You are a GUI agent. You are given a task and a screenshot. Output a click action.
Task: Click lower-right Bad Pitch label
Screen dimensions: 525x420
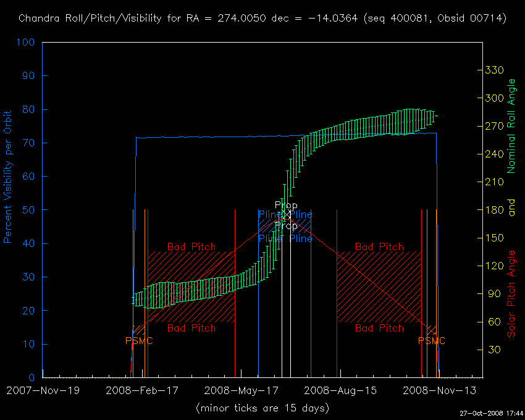tap(379, 328)
